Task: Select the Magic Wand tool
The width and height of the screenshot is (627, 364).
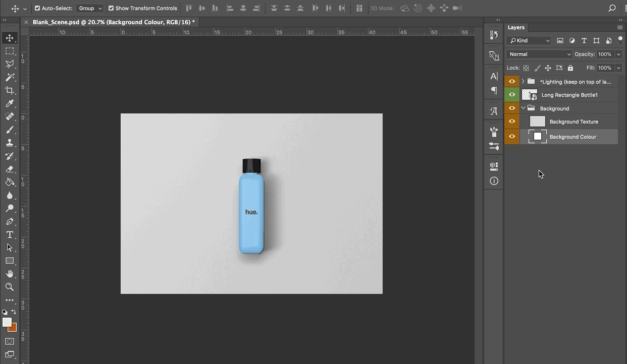Action: [10, 78]
